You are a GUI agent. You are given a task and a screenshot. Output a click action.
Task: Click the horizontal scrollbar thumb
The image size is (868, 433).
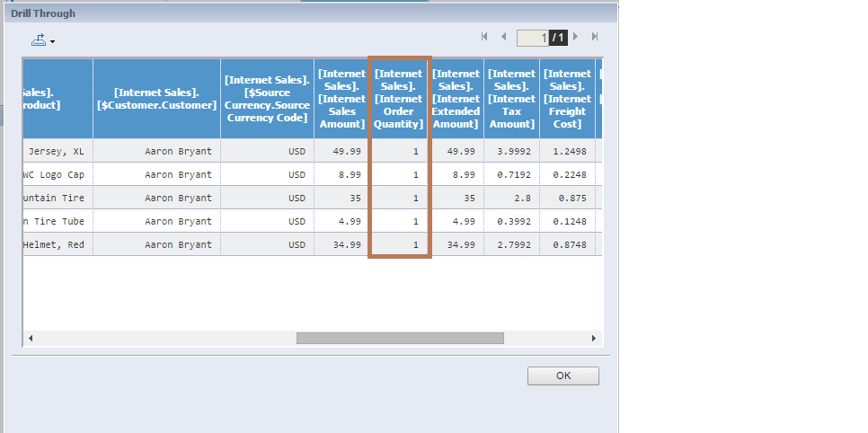point(400,339)
